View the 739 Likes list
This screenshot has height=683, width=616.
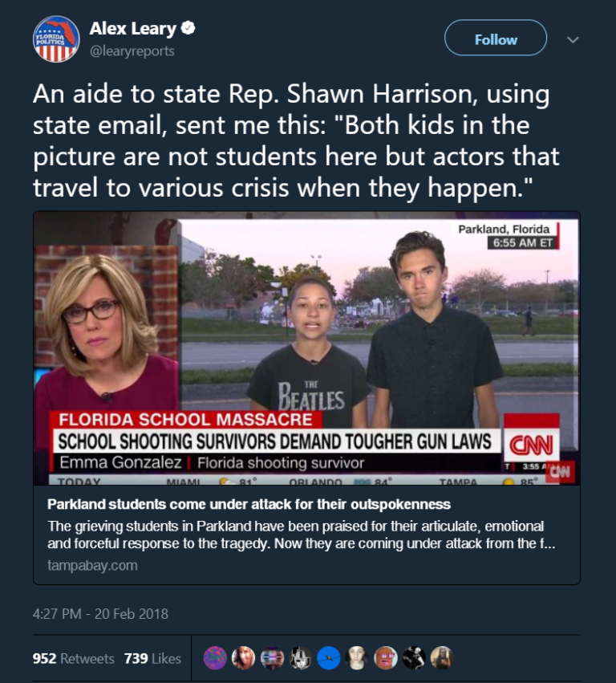point(152,658)
